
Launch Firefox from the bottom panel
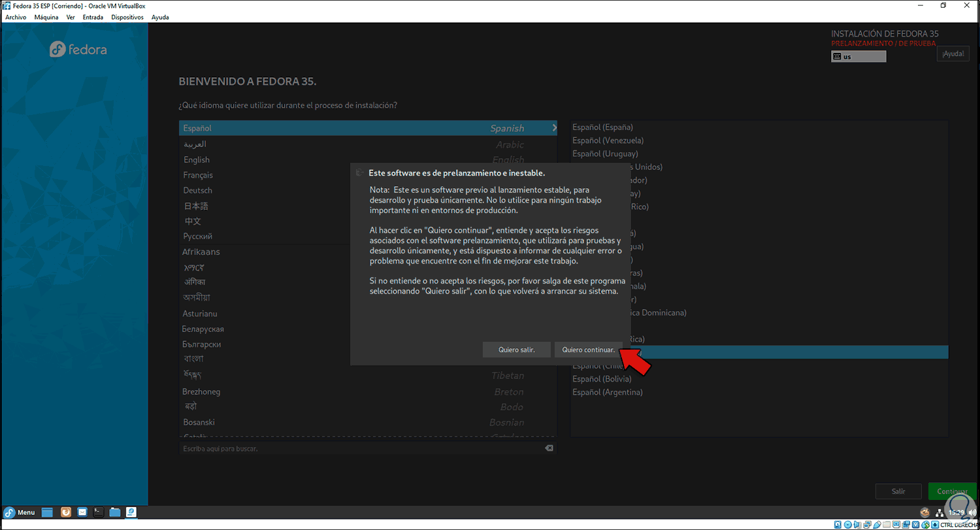coord(65,512)
